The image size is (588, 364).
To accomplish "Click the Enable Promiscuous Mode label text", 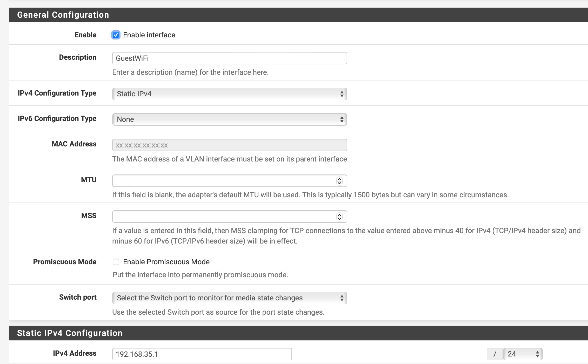I will coord(166,262).
